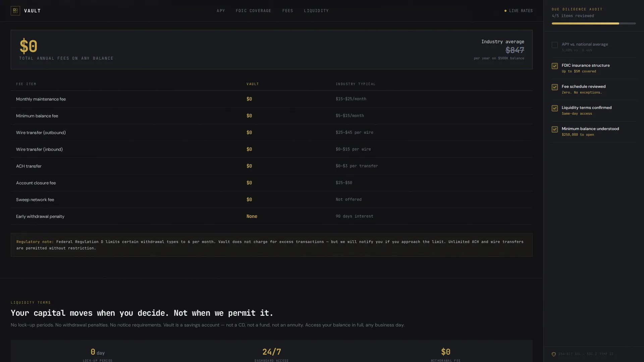
Task: Click '$0–$3 per transfer' value
Action: (x=357, y=166)
